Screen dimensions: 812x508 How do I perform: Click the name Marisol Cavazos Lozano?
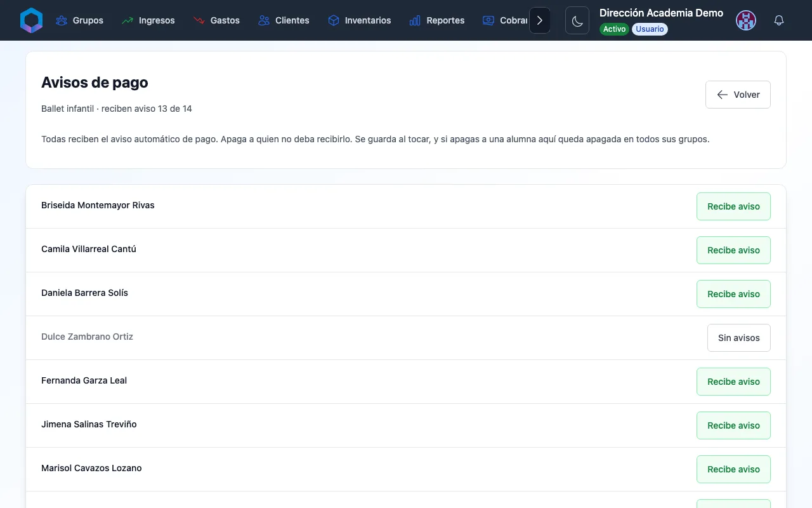pyautogui.click(x=91, y=468)
